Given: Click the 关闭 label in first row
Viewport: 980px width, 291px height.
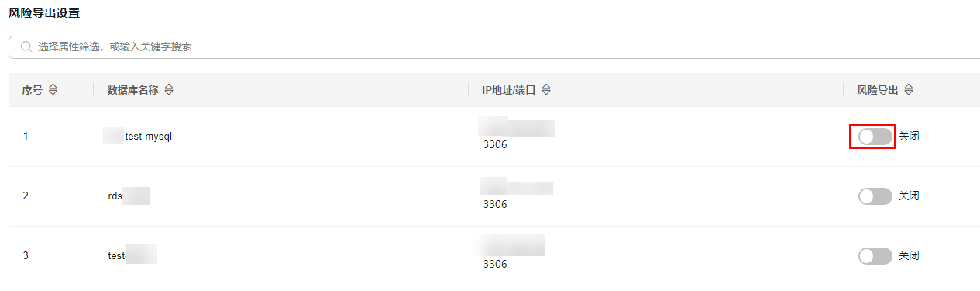Looking at the screenshot, I should click(909, 137).
